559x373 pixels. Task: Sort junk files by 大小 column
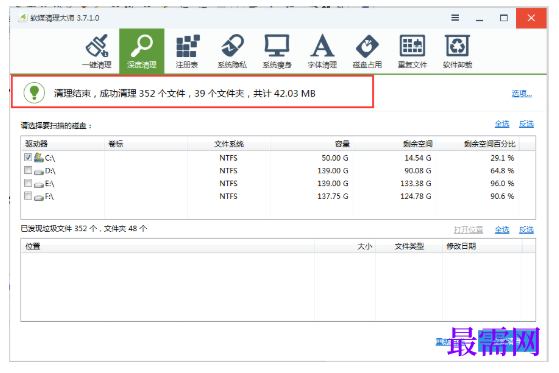(345, 246)
